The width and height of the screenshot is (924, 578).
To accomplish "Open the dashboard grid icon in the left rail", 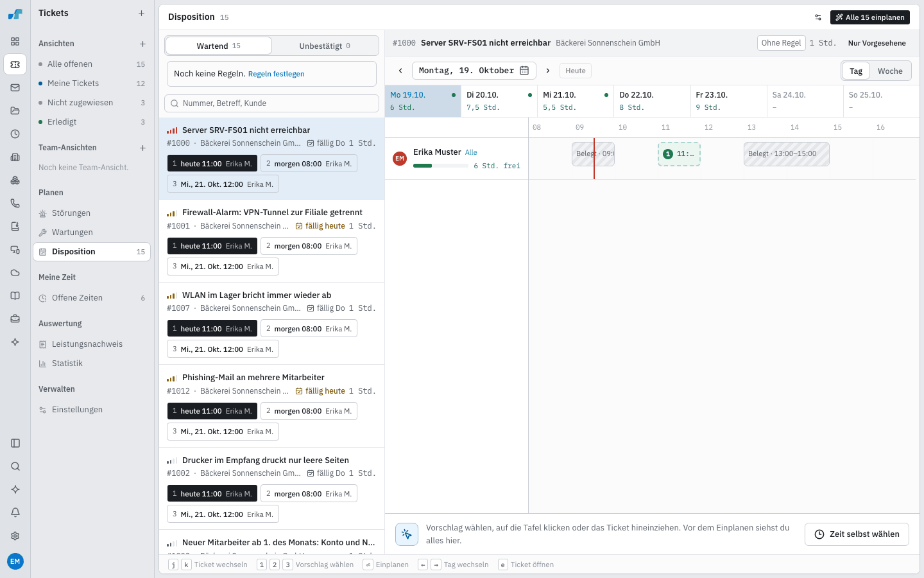I will [15, 42].
